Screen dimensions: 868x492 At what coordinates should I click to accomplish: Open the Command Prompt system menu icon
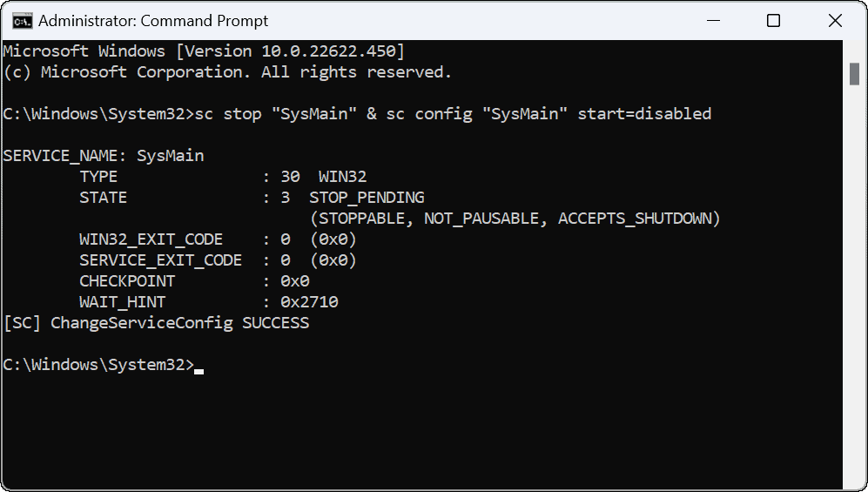[22, 20]
